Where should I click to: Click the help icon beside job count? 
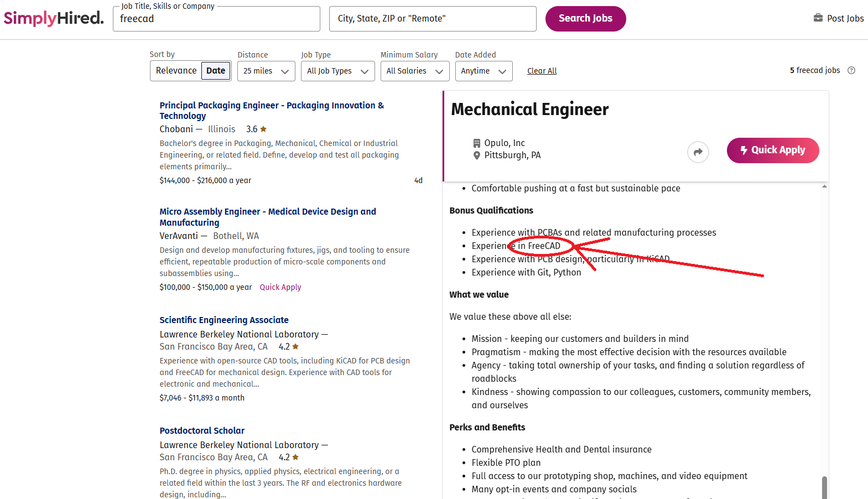[x=851, y=70]
